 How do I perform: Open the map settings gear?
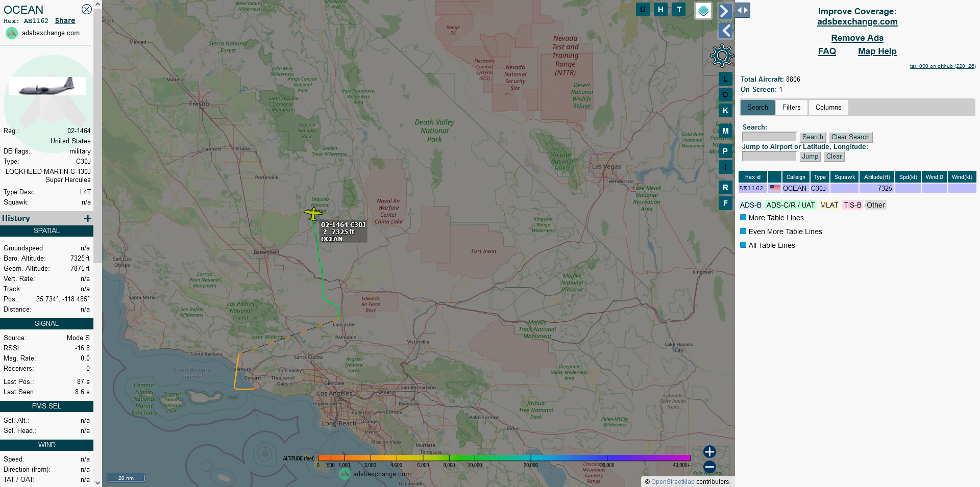pyautogui.click(x=722, y=56)
